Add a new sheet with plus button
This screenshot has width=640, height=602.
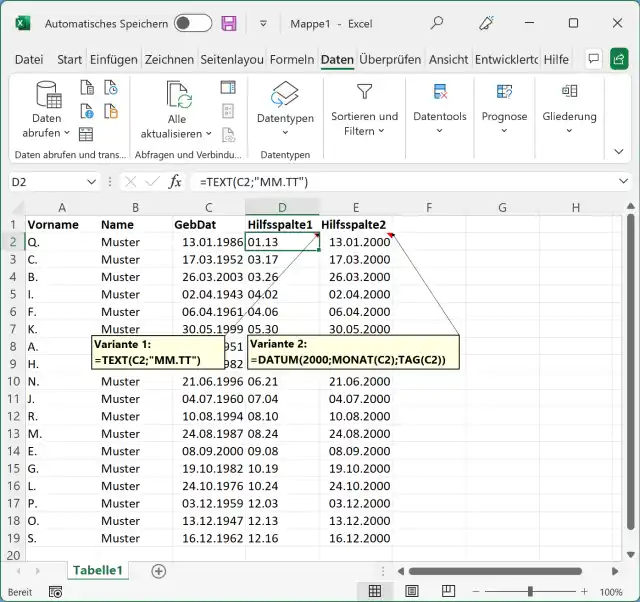coord(158,570)
